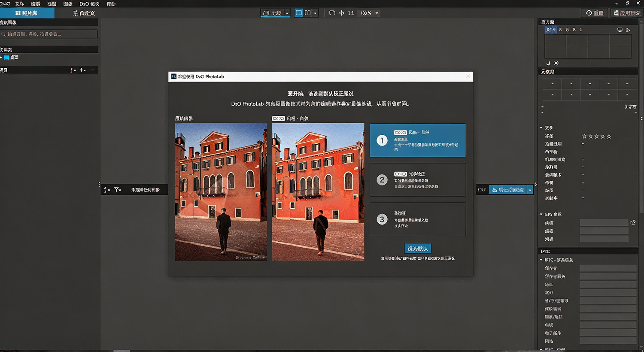The image size is (644, 352).
Task: Click the highlight clipping sun icon under the histogram
Action: click(x=556, y=63)
